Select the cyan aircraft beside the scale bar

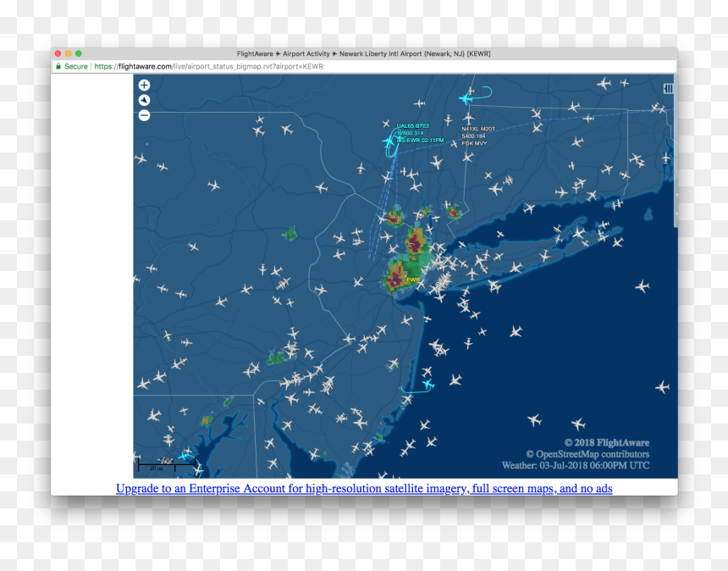pyautogui.click(x=185, y=456)
